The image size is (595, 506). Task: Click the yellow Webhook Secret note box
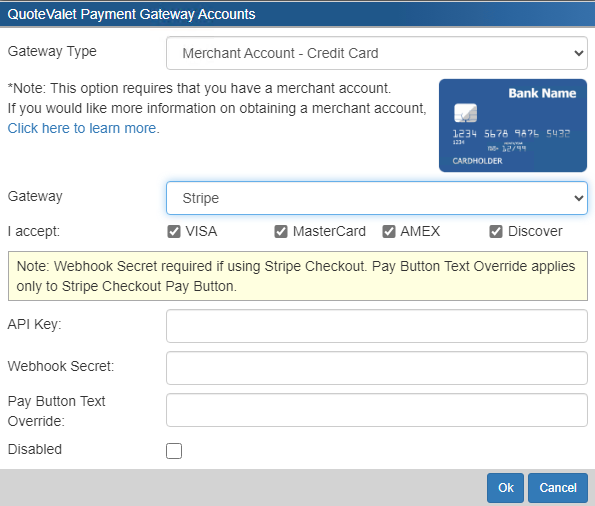click(x=298, y=276)
